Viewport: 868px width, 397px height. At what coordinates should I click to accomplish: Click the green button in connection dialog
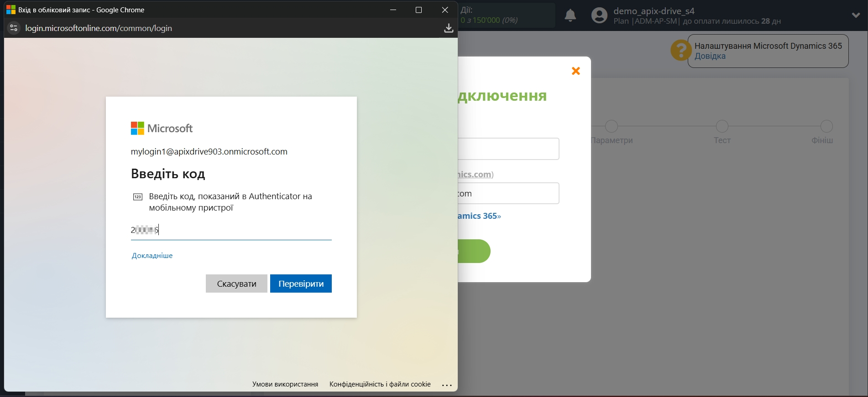pyautogui.click(x=474, y=251)
